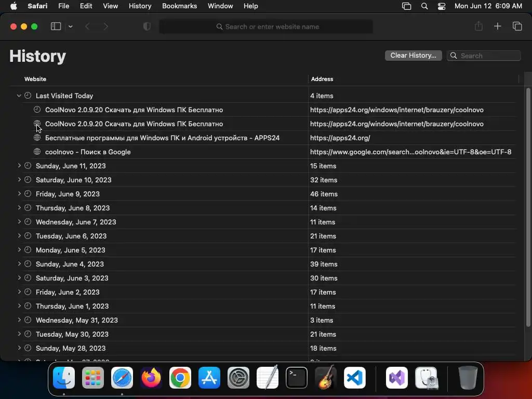Sort by the Address column header
This screenshot has width=532, height=399.
(x=322, y=79)
